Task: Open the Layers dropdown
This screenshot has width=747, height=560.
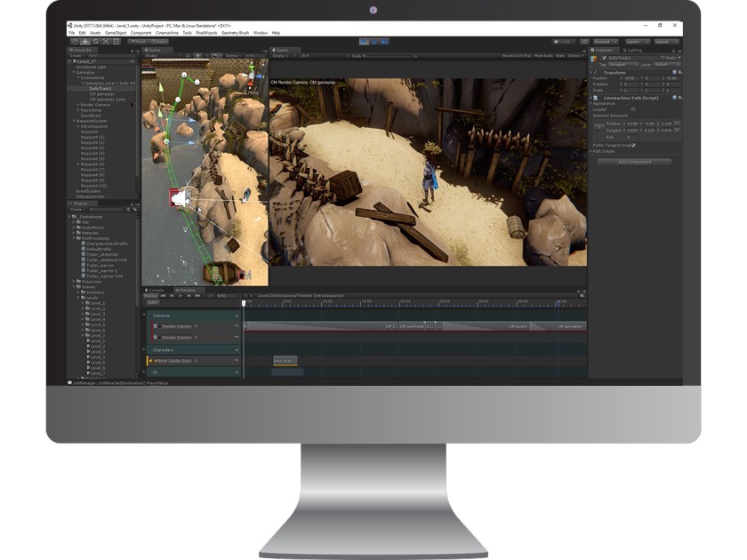Action: [637, 42]
